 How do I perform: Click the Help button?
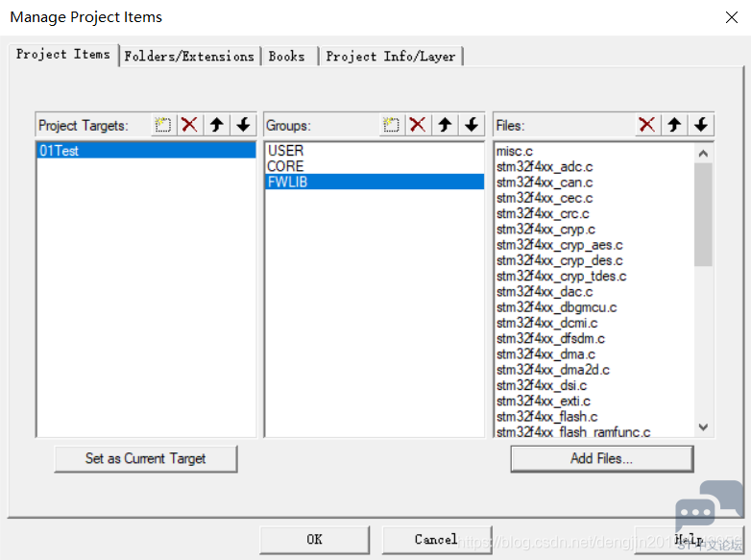click(689, 540)
